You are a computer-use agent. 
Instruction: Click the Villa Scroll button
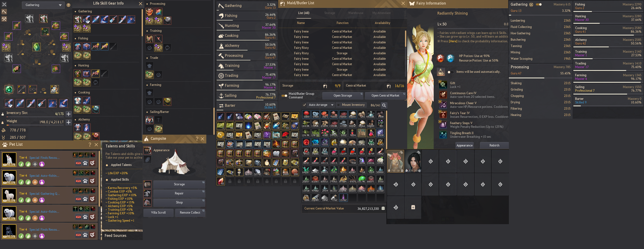click(x=158, y=213)
